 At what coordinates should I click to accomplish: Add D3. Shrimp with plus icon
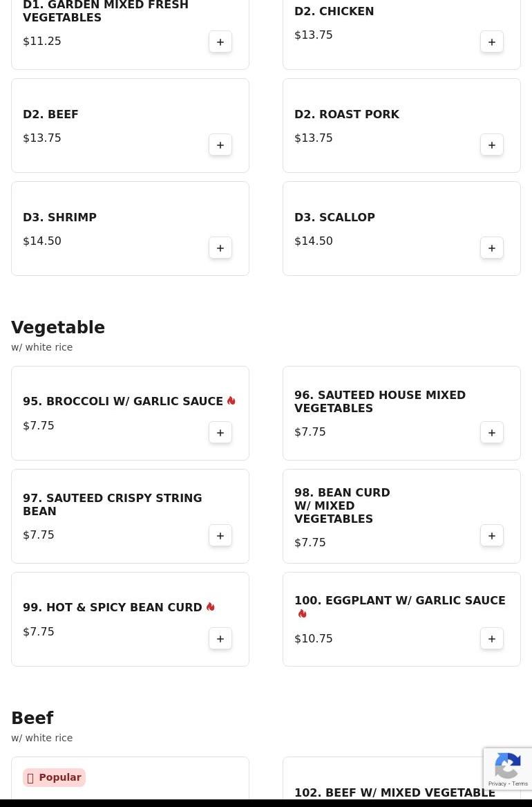(220, 248)
